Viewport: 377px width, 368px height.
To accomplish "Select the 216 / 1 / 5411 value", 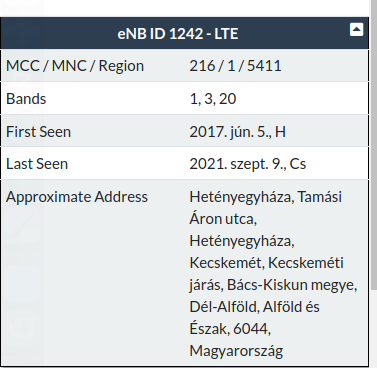I will click(235, 66).
